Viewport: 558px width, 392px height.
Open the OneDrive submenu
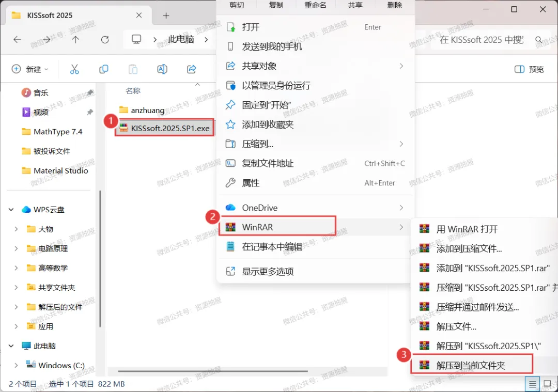[315, 208]
